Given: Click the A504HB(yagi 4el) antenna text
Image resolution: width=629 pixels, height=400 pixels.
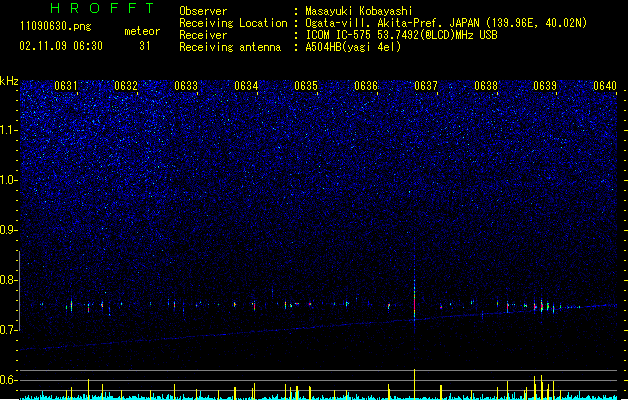Looking at the screenshot, I should [353, 47].
